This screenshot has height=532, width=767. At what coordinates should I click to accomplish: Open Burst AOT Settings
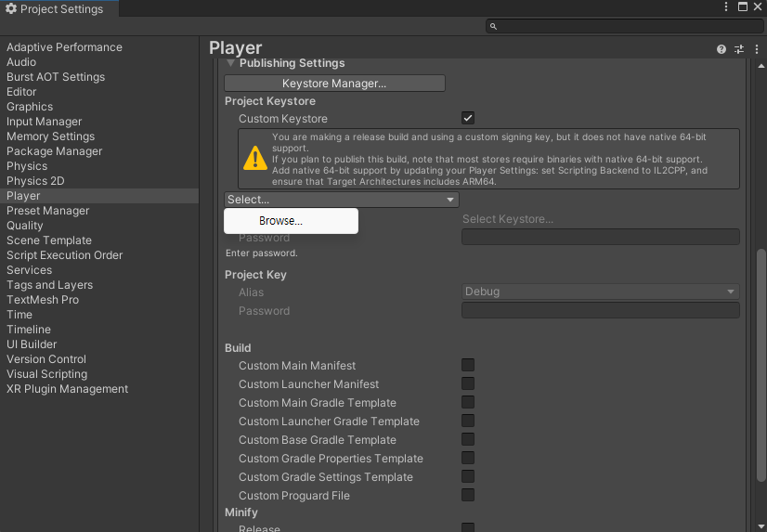click(56, 77)
